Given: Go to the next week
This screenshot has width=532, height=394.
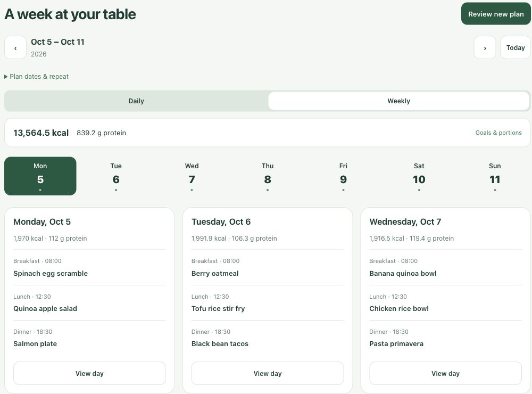Looking at the screenshot, I should (485, 48).
